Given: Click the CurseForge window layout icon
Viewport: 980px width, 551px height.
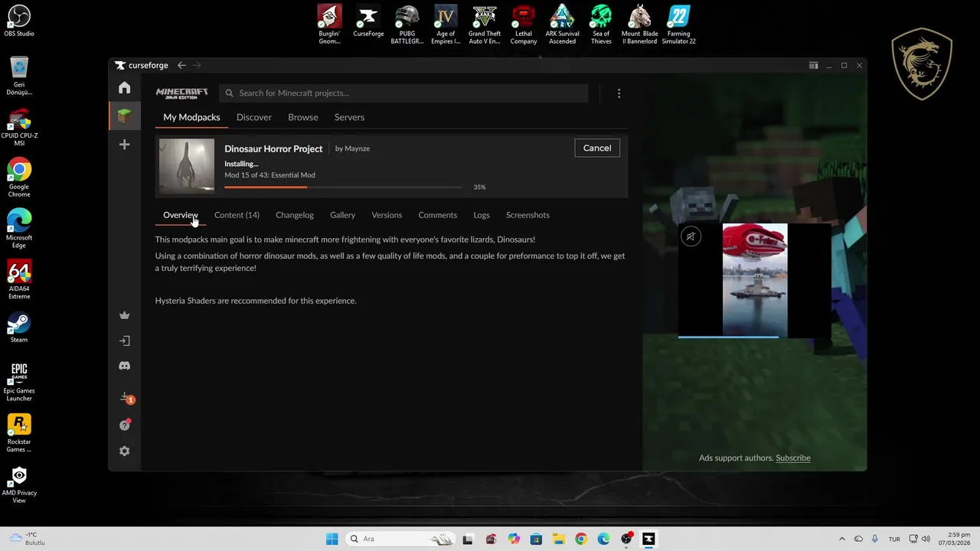Looking at the screenshot, I should tap(813, 66).
